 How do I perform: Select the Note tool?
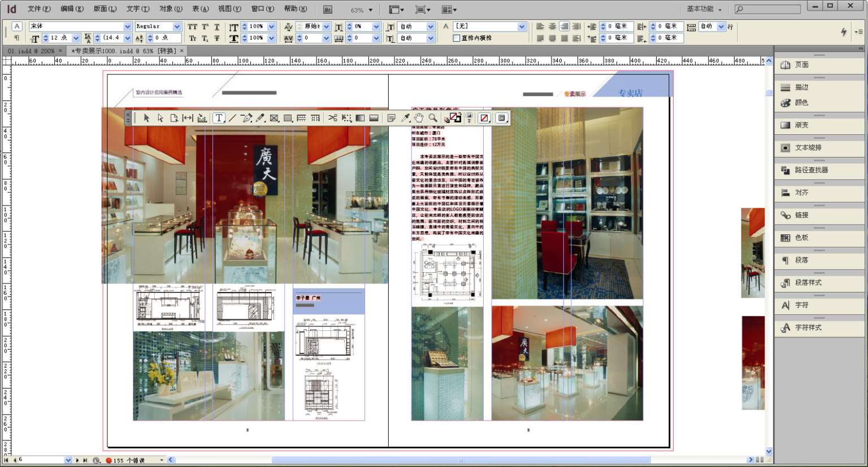click(391, 118)
